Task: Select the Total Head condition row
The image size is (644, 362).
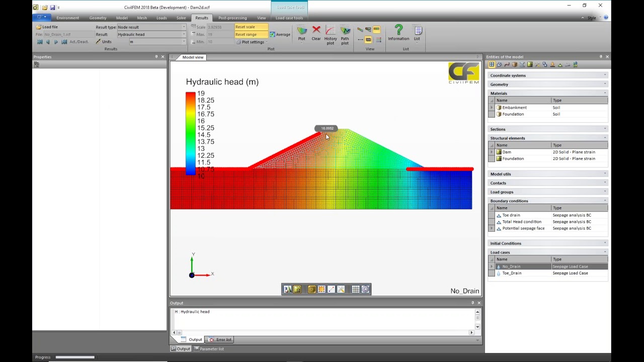Action: 547,222
